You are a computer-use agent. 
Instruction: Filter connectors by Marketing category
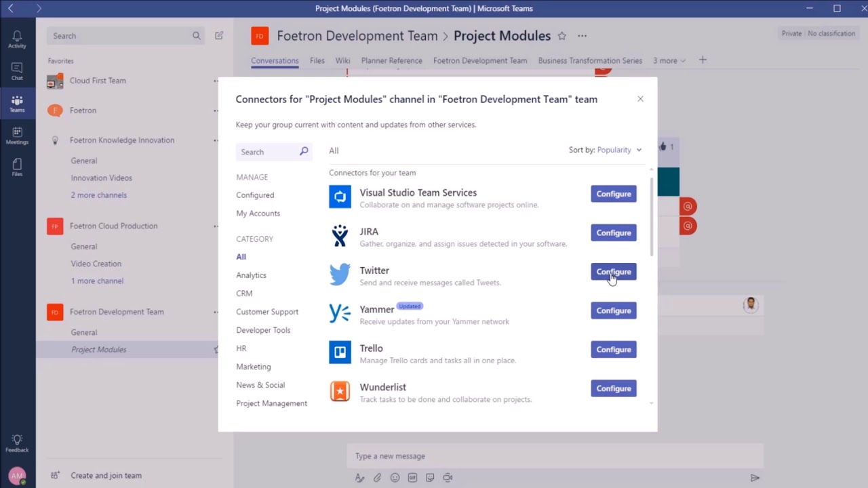point(254,367)
